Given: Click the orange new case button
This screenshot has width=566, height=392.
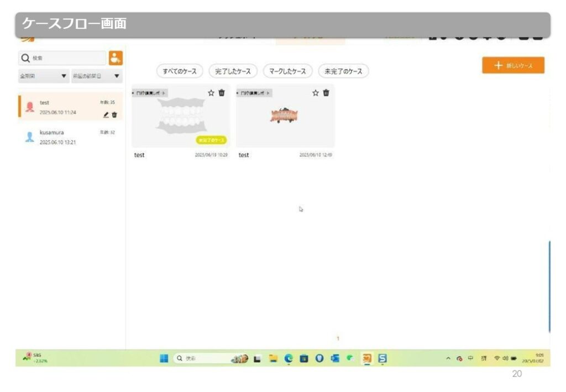Looking at the screenshot, I should pos(513,65).
